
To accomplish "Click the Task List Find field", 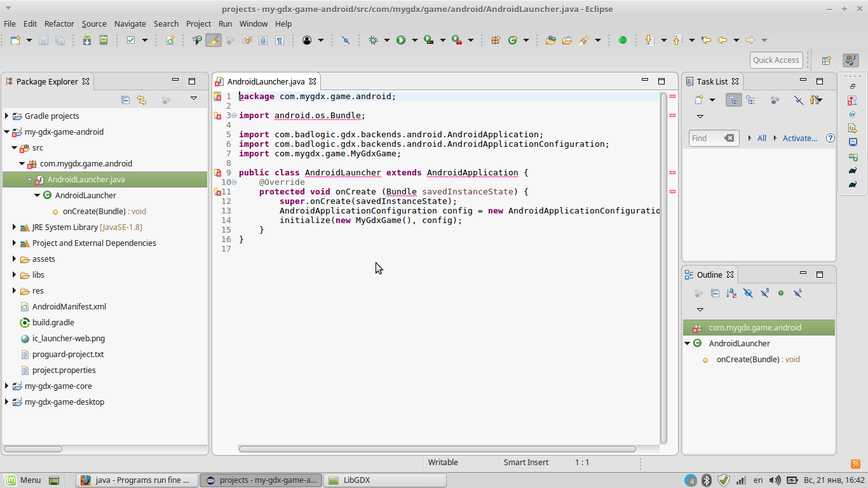I will point(714,138).
